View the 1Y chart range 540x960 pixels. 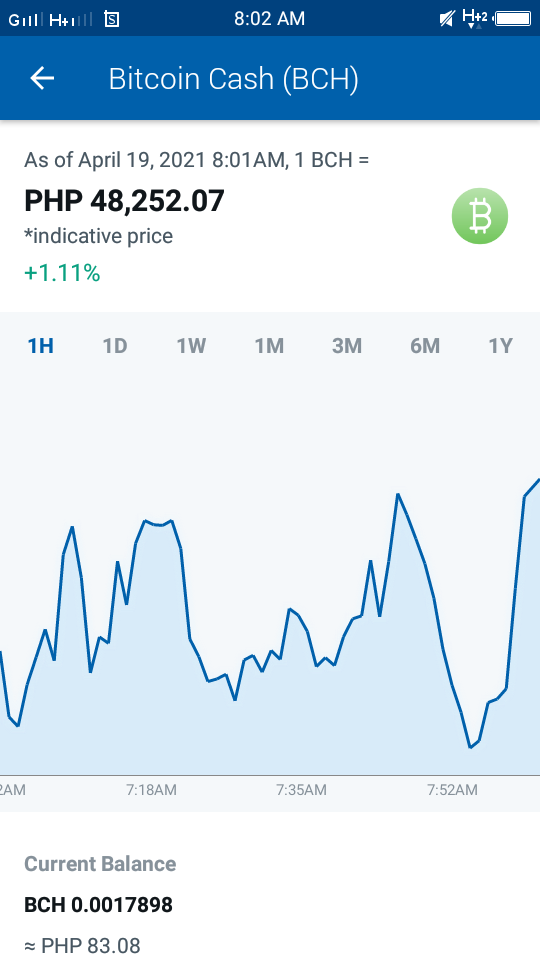tap(500, 346)
